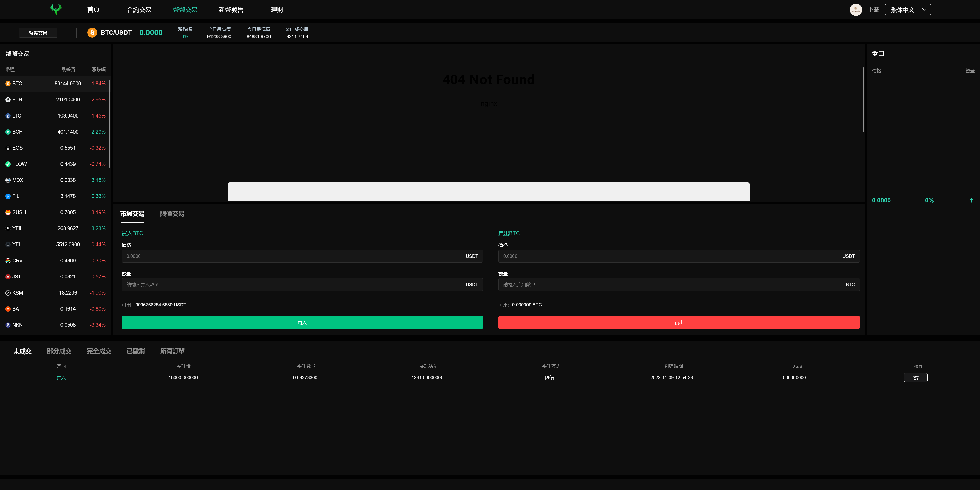The height and width of the screenshot is (490, 980).
Task: Open 理財 menu item
Action: tap(277, 9)
